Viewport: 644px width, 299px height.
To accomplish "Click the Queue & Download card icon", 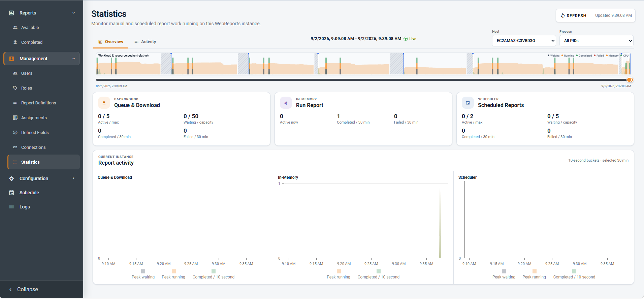I will pyautogui.click(x=104, y=103).
